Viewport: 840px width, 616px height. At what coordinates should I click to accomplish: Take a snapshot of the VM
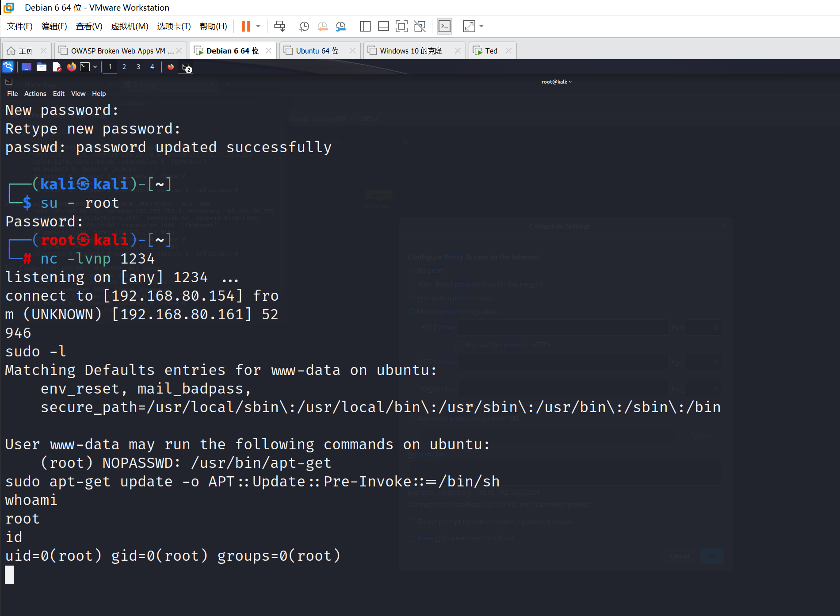coord(304,26)
